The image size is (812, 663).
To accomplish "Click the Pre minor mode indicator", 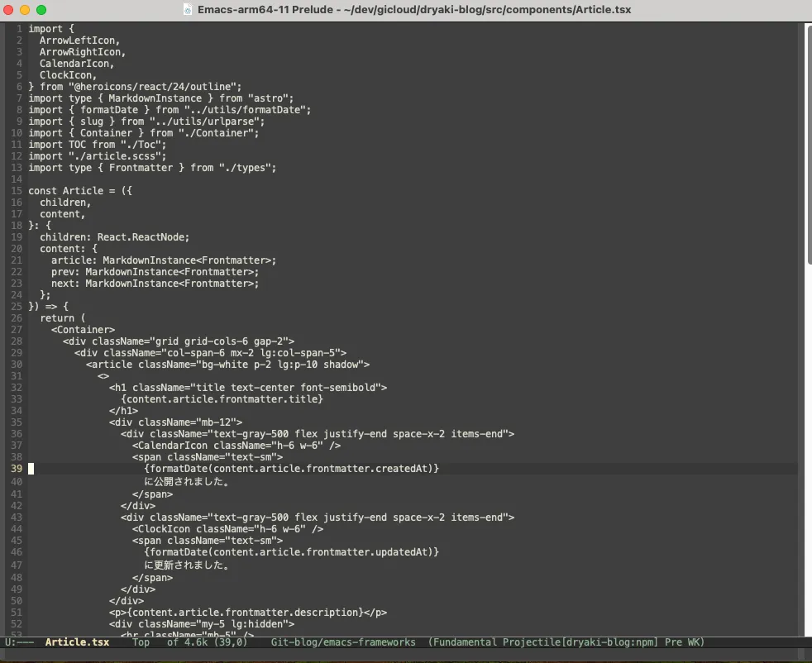I will (674, 642).
